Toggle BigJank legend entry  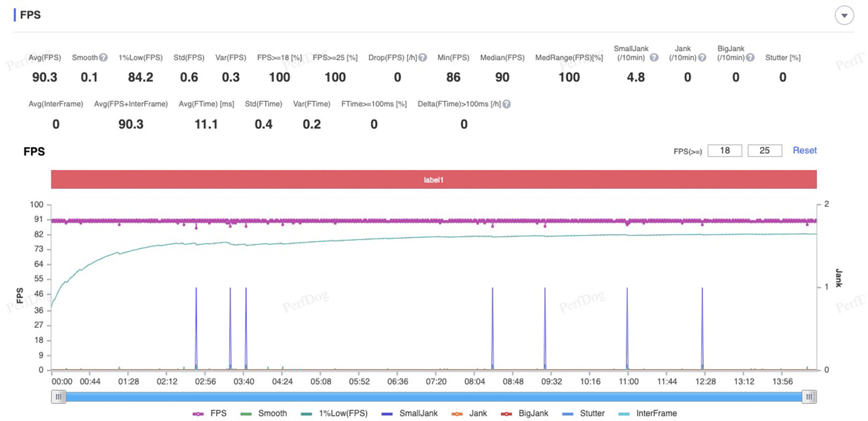tap(525, 414)
